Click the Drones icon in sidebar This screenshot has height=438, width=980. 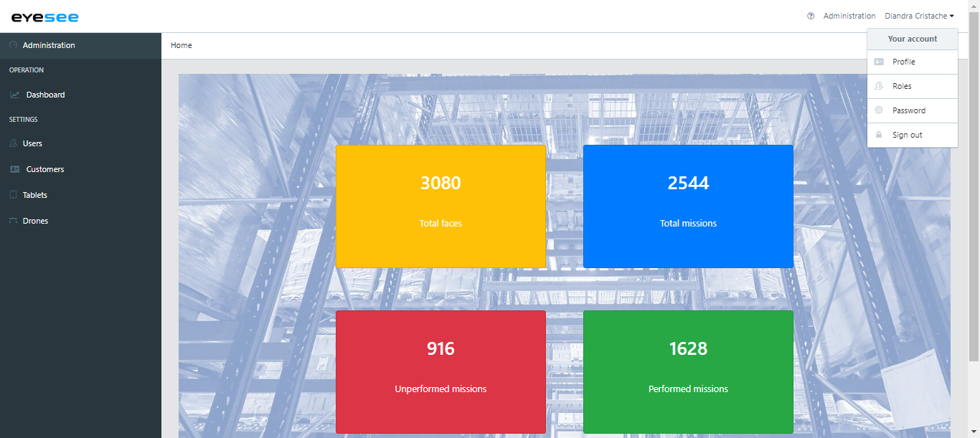tap(13, 221)
